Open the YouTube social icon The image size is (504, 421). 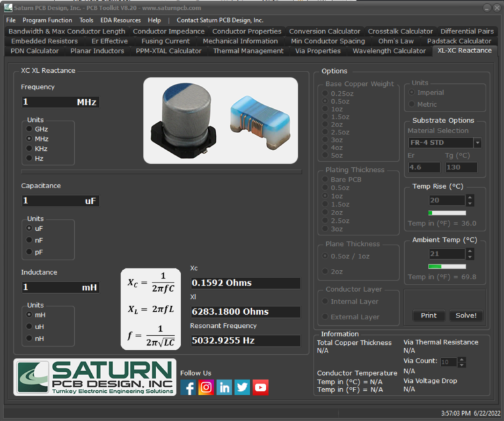261,388
